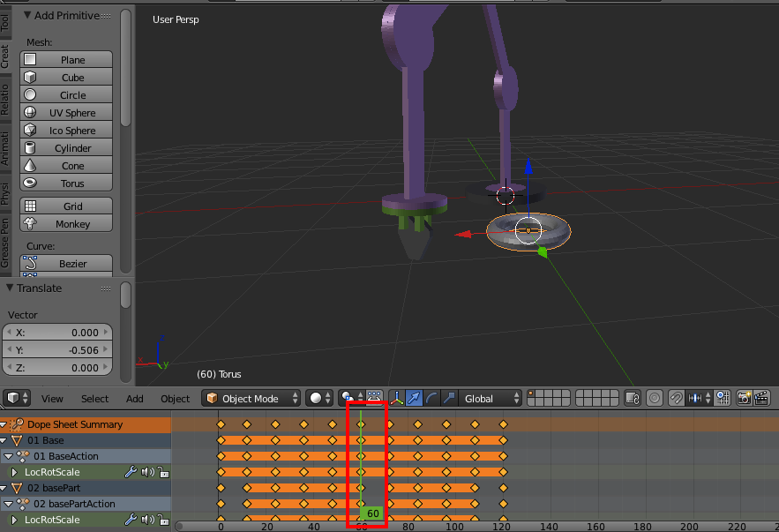Add a Cylinder mesh
The image size is (779, 532).
(x=66, y=148)
